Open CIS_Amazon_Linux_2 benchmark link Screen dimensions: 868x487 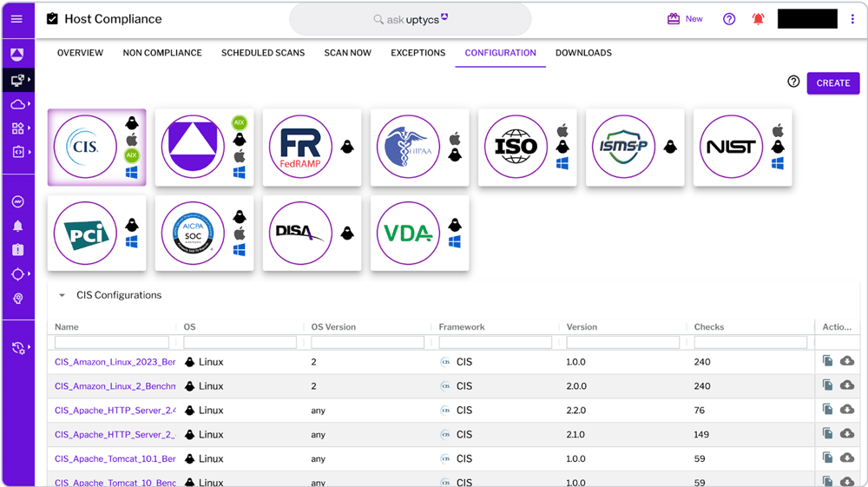115,386
